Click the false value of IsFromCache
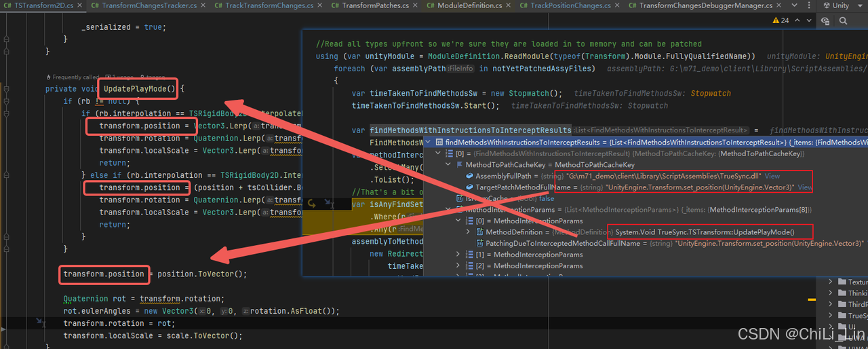Image resolution: width=868 pixels, height=349 pixels. click(546, 199)
